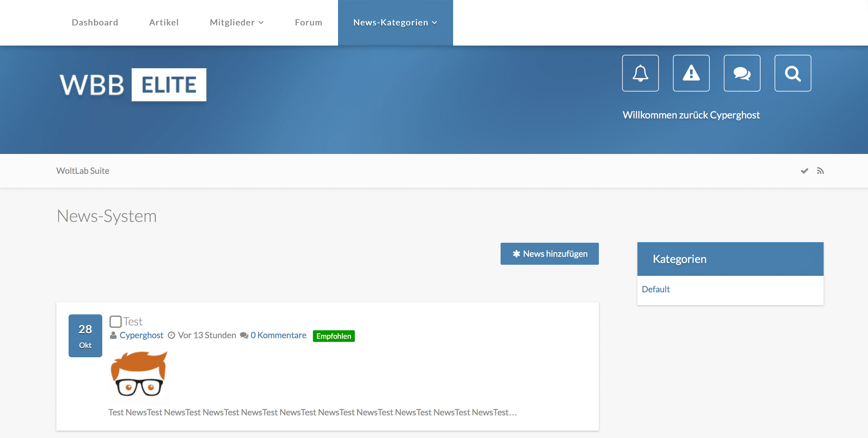Click the mark-all-read checkmark icon

pos(804,171)
